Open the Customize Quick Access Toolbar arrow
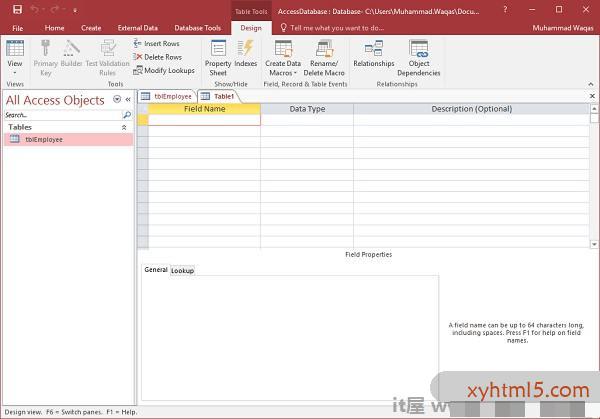This screenshot has height=419, width=600. [x=75, y=10]
